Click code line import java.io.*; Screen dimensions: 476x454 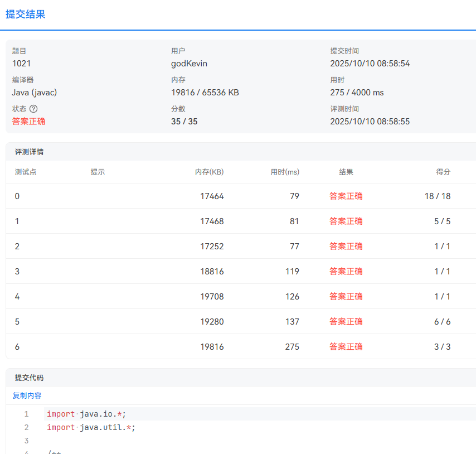(86, 414)
